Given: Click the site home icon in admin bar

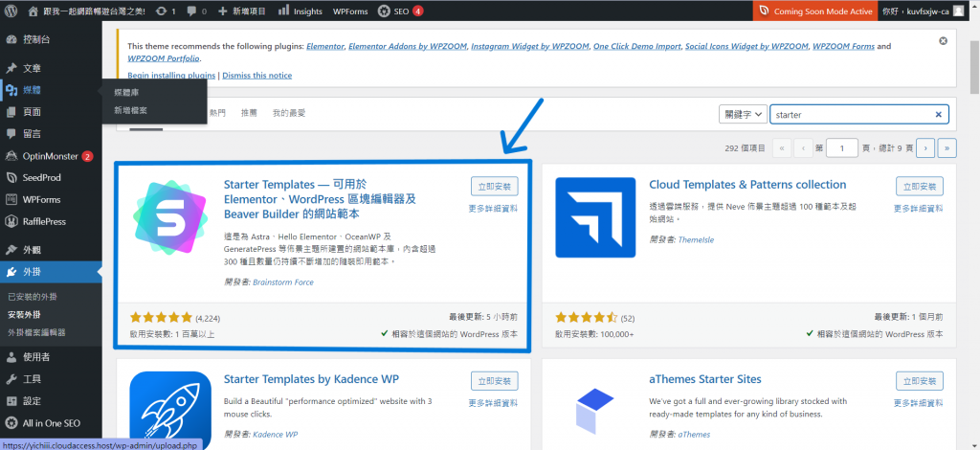Looking at the screenshot, I should [x=32, y=11].
